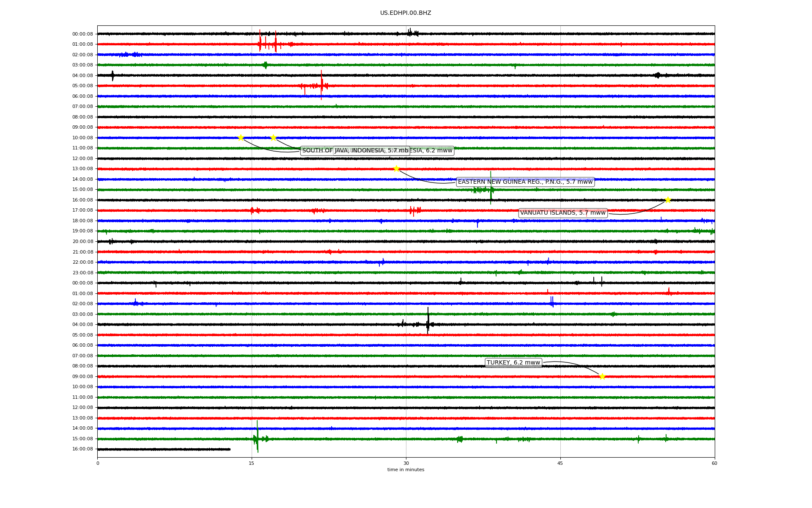Click the short final black trace that ends early
The image size is (812, 508).
click(164, 449)
